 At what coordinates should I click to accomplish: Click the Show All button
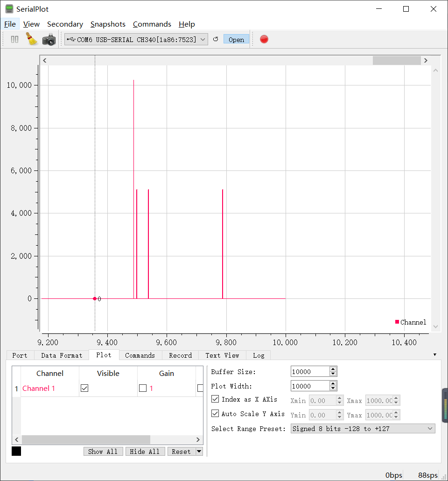pos(103,451)
